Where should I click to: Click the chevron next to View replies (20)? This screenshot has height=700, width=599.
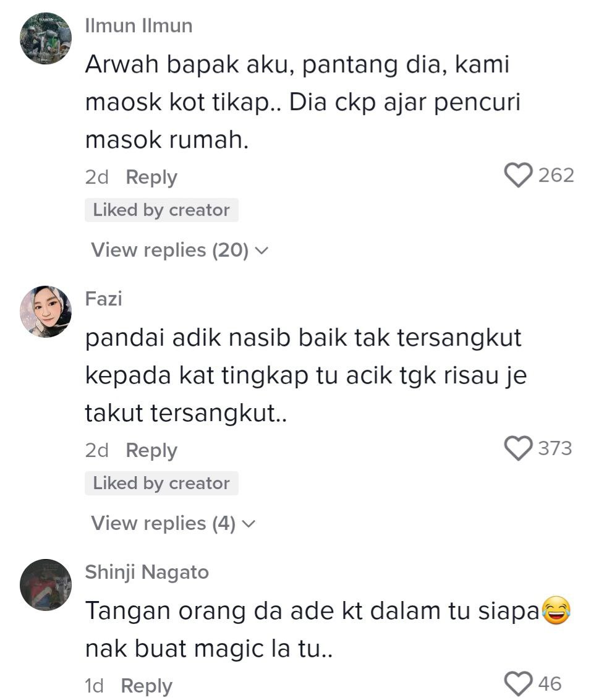coord(261,251)
